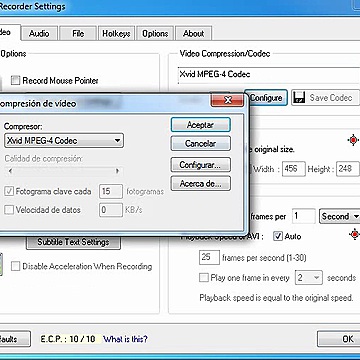The width and height of the screenshot is (360, 360).
Task: Click the Calidad de compresión slider track
Action: click(x=64, y=171)
